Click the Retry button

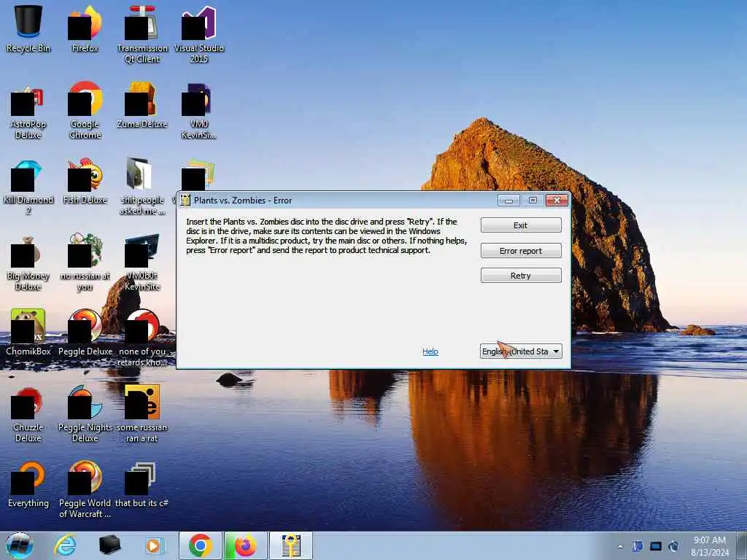[x=521, y=275]
